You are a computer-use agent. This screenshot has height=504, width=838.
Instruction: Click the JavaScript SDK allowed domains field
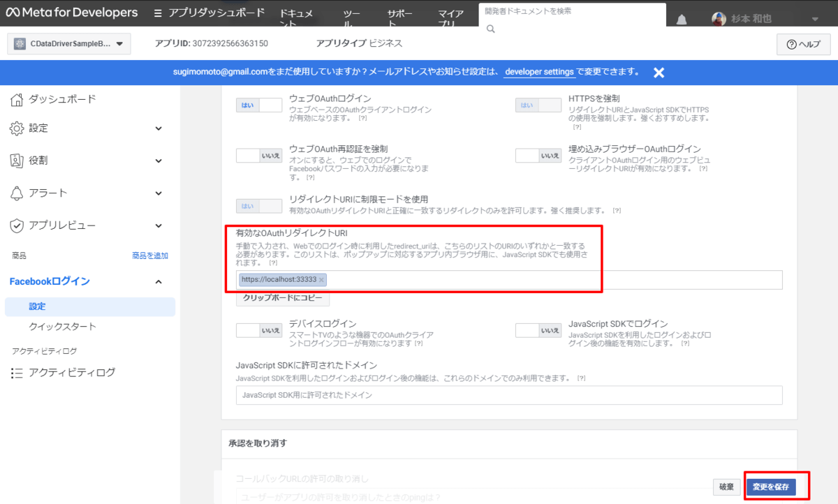point(509,395)
